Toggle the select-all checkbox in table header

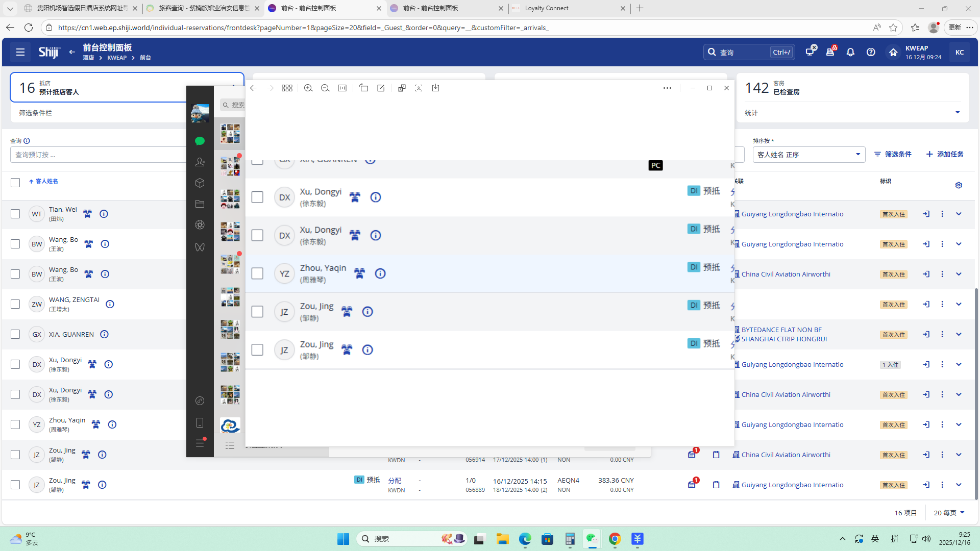coord(15,183)
